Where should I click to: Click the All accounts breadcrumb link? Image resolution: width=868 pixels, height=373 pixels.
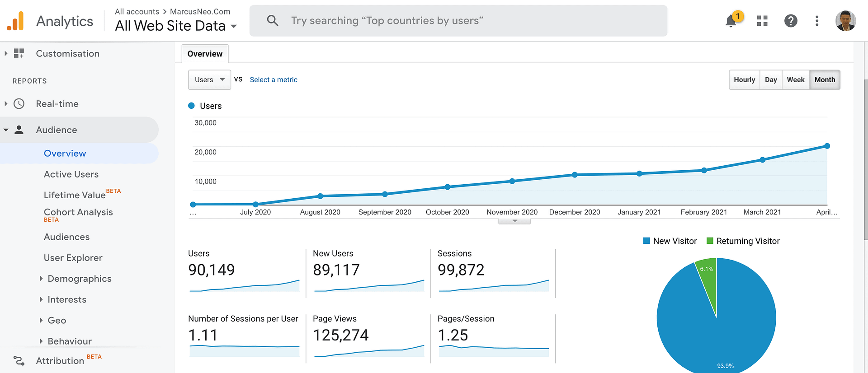[137, 12]
